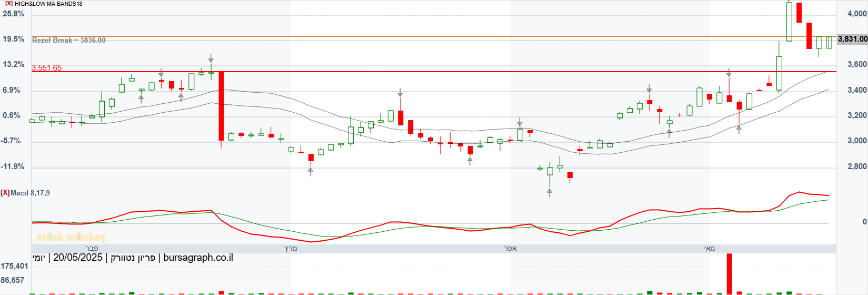Click the bursagraph.co.il text in footer
The width and height of the screenshot is (868, 295).
198,258
